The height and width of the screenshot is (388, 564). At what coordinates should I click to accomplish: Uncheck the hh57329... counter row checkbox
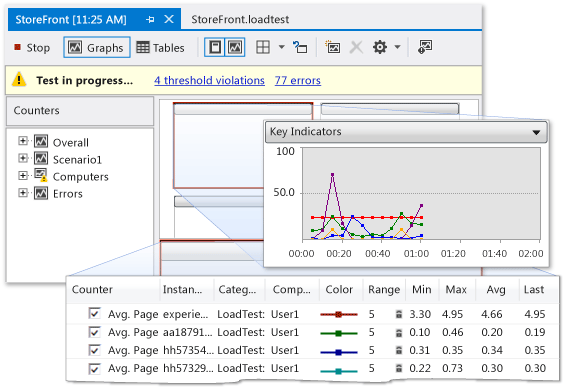94,368
